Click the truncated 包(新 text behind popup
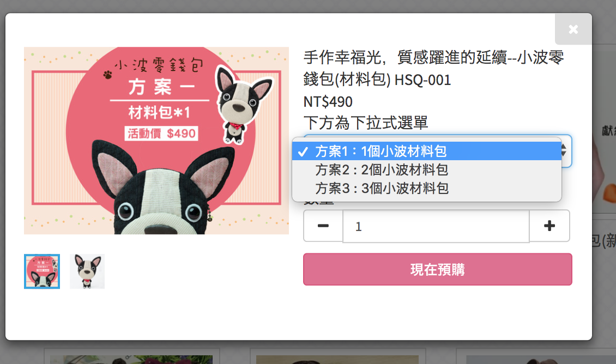The height and width of the screenshot is (364, 616). (x=604, y=241)
